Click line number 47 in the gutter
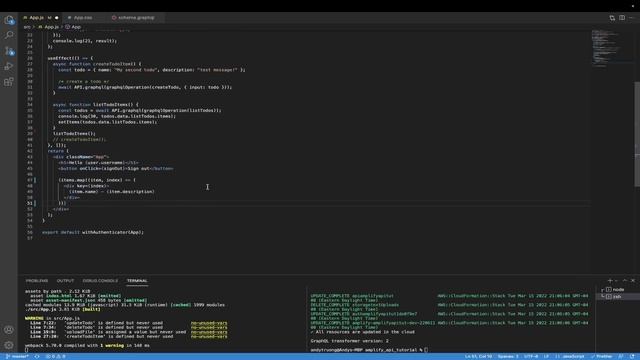Screen dimensions: 640x360 pyautogui.click(x=30, y=180)
